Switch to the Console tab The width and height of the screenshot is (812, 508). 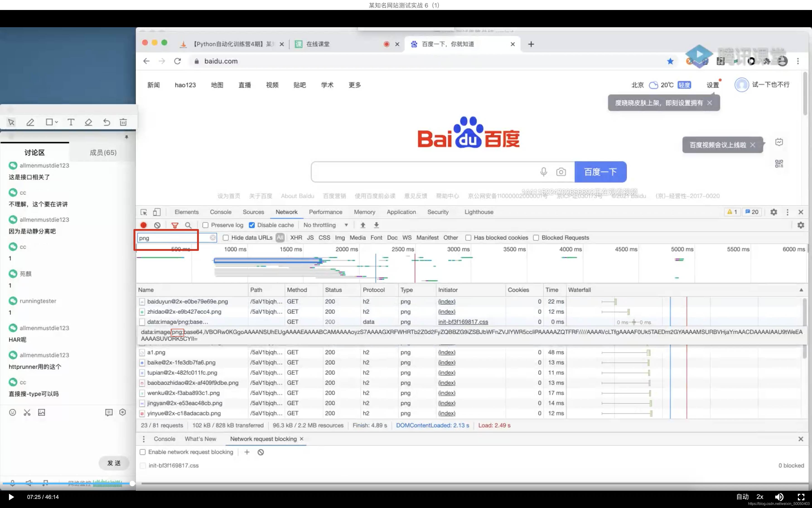(x=220, y=212)
